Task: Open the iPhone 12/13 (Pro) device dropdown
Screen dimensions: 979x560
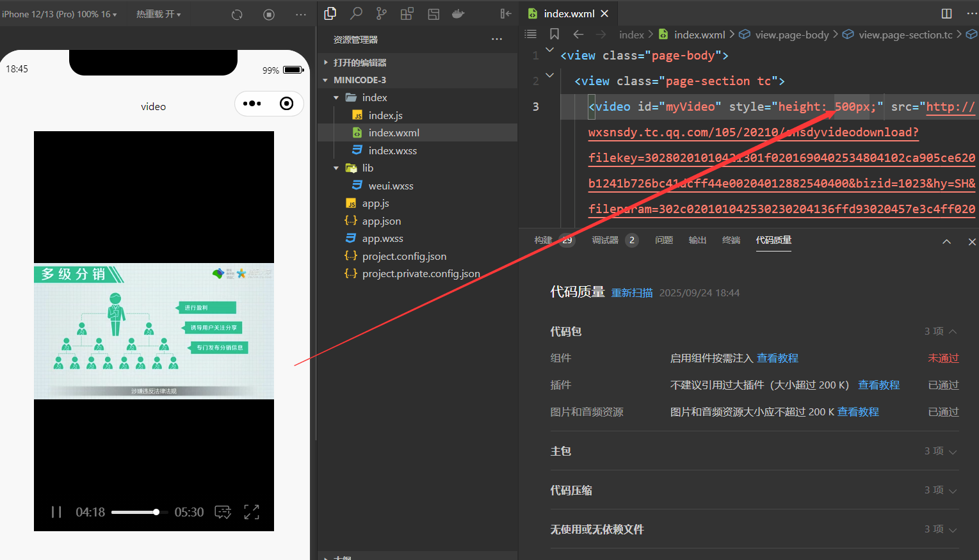Action: (x=60, y=14)
